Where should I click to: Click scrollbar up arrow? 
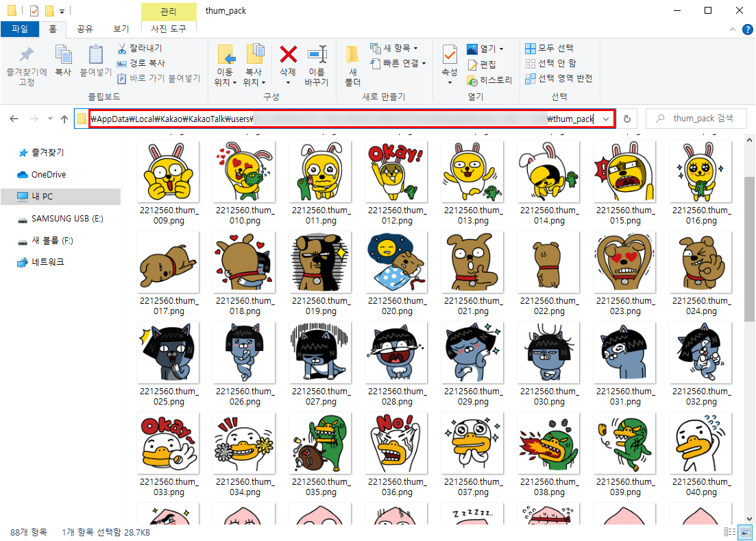coord(748,141)
